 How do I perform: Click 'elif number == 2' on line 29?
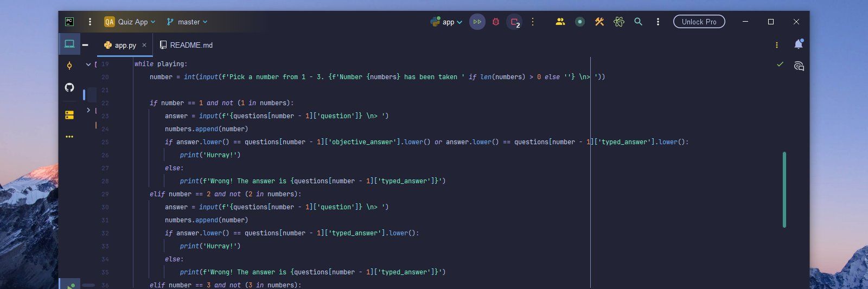click(180, 194)
